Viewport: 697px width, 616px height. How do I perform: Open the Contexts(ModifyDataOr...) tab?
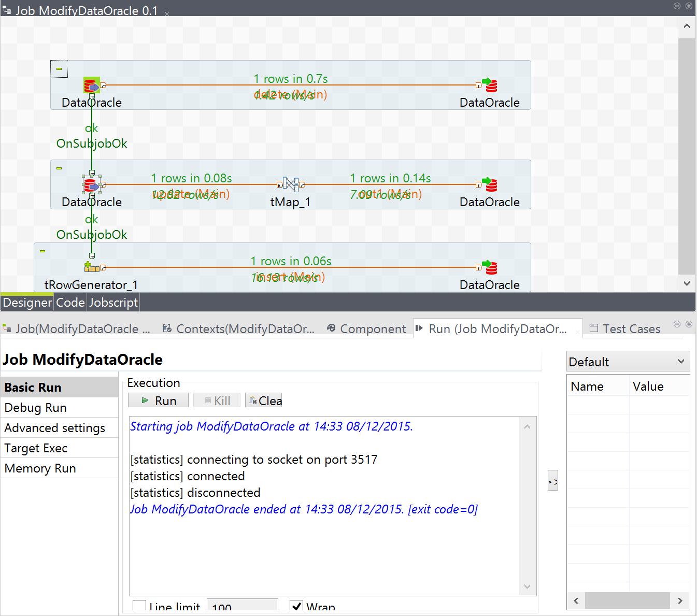[x=240, y=328]
